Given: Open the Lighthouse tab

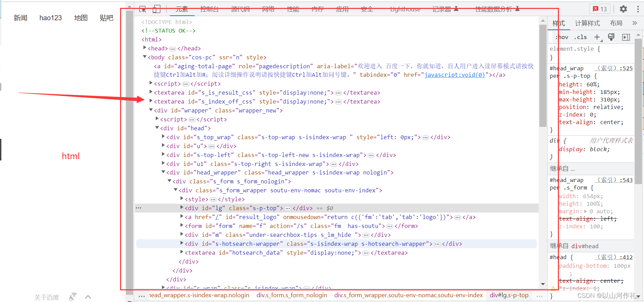Looking at the screenshot, I should point(405,9).
